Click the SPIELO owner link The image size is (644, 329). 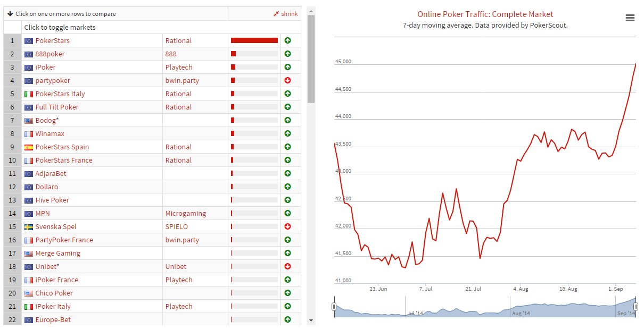[x=176, y=226]
